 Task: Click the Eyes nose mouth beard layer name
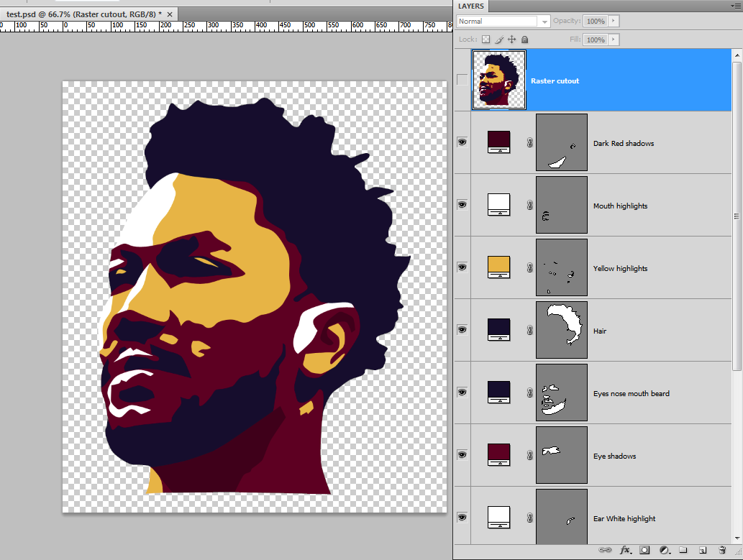pyautogui.click(x=632, y=394)
